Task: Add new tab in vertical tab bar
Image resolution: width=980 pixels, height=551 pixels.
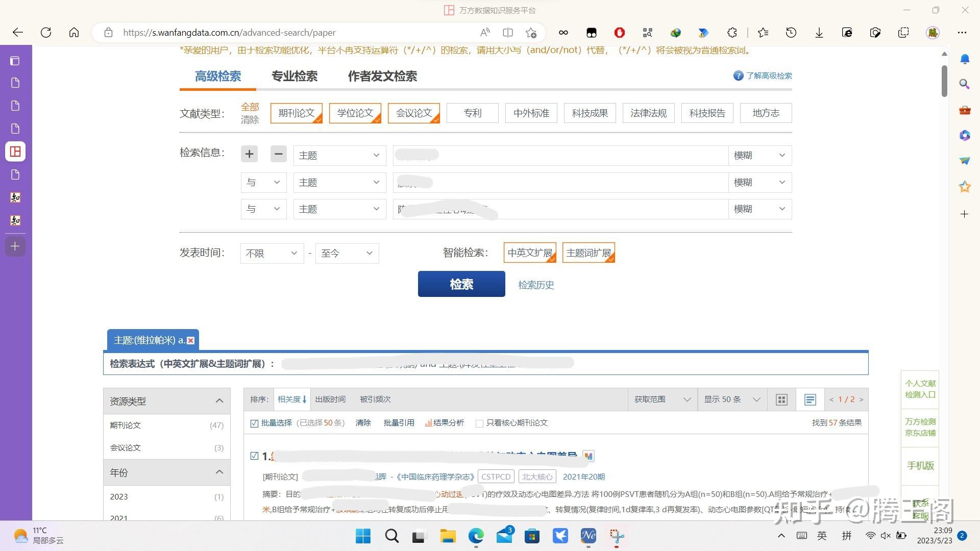Action: [15, 246]
